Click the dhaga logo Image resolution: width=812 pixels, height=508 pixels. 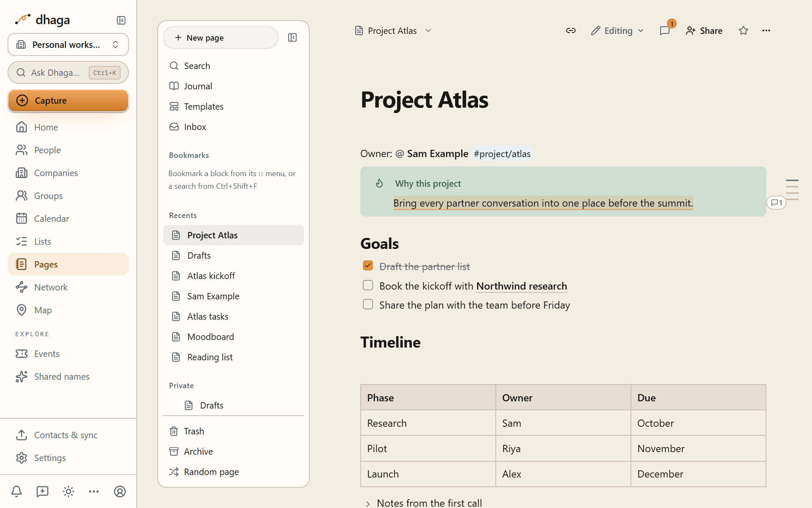click(x=42, y=20)
